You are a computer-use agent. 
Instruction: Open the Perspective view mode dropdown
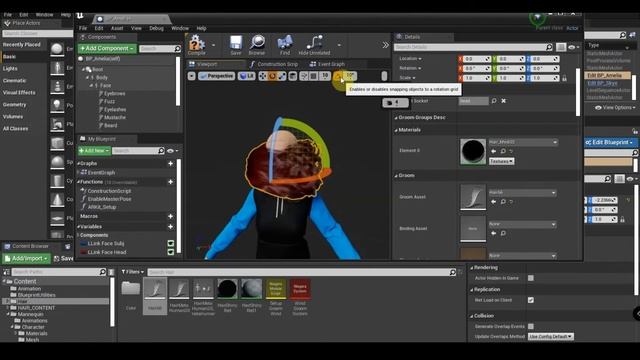pos(216,76)
